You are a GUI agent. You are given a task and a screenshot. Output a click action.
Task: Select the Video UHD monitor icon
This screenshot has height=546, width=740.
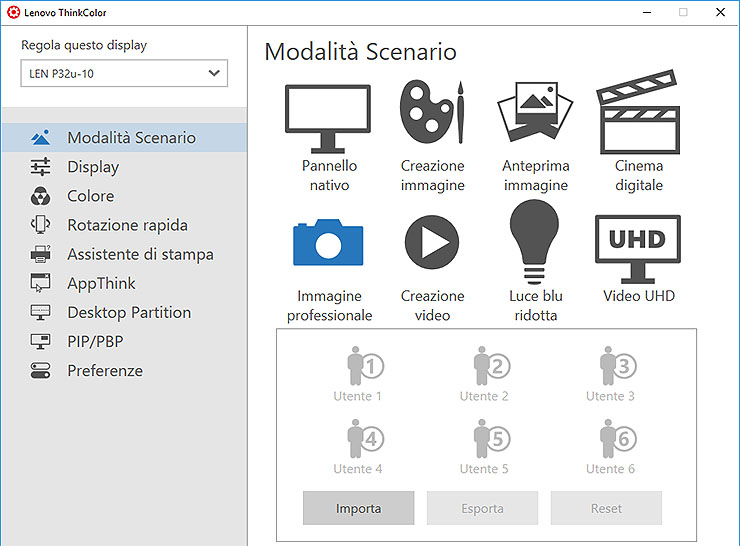click(x=638, y=243)
